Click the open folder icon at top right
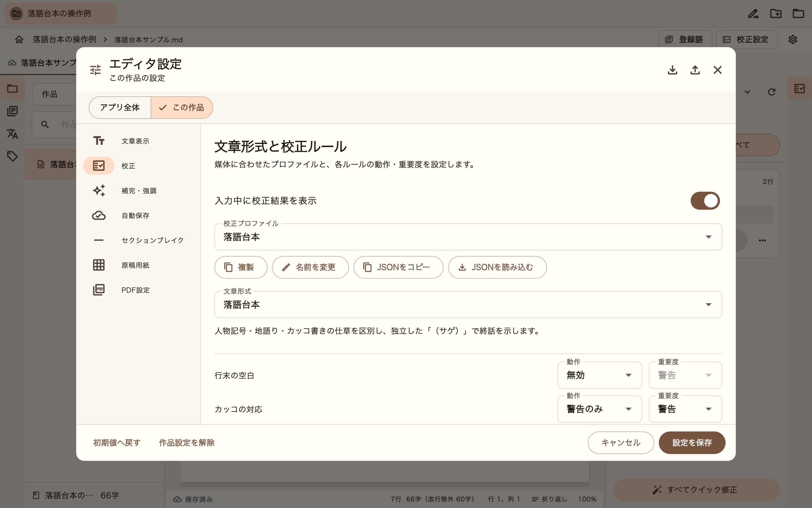Image resolution: width=812 pixels, height=508 pixels. point(798,14)
